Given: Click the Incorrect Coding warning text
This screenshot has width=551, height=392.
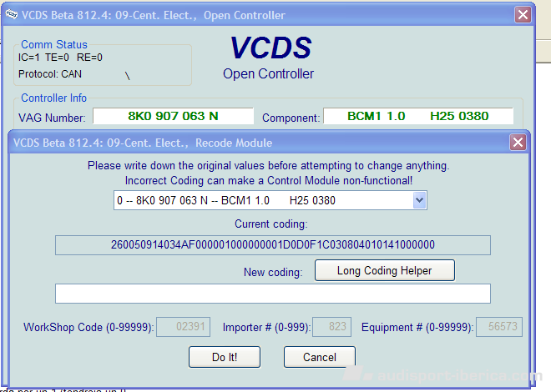Looking at the screenshot, I should tap(269, 180).
